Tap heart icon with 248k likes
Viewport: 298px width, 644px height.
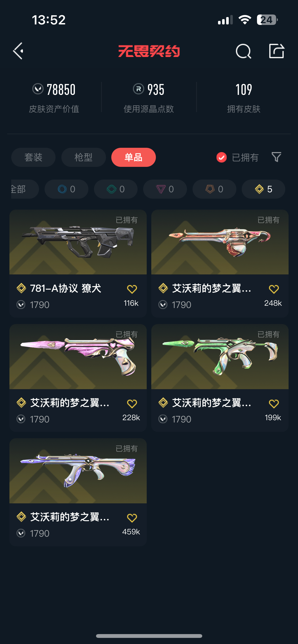(274, 289)
